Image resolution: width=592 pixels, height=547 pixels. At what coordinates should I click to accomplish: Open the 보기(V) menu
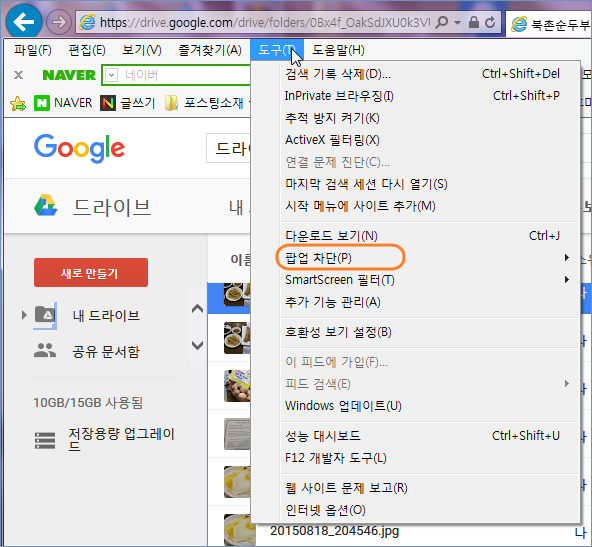click(142, 50)
